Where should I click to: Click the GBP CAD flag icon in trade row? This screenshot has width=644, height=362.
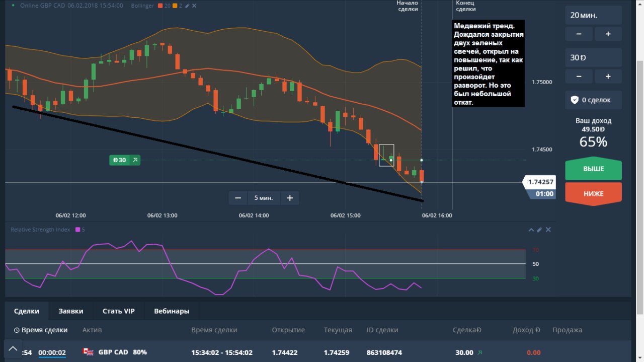click(x=89, y=352)
